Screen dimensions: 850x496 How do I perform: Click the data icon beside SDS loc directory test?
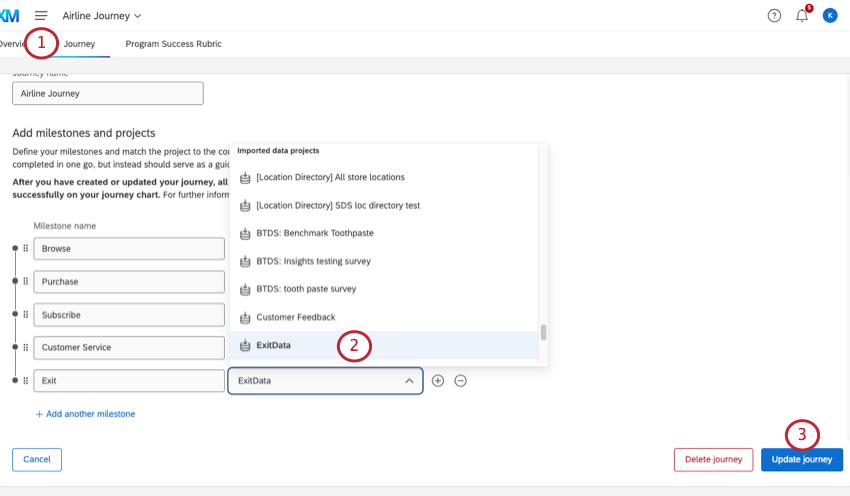click(x=245, y=205)
